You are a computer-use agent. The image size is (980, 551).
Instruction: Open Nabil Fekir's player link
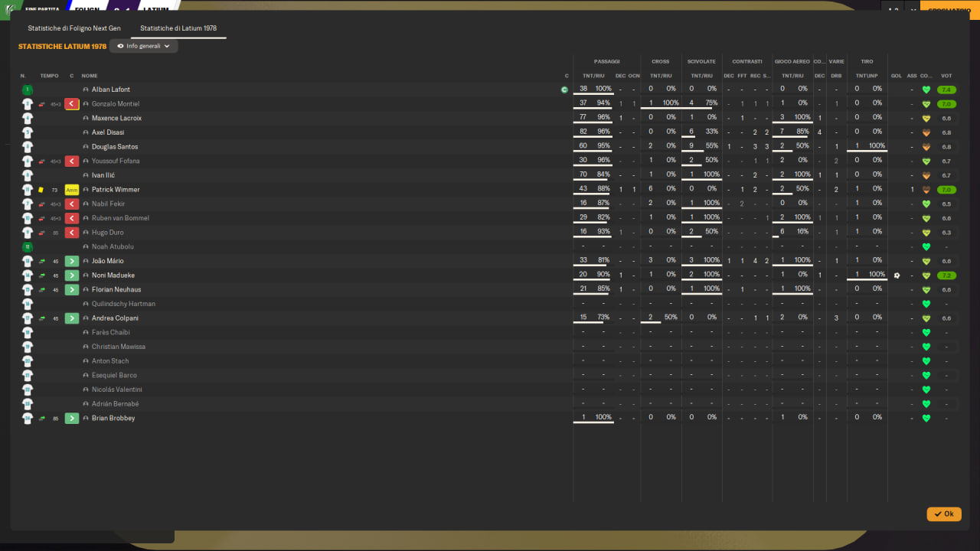coord(109,204)
